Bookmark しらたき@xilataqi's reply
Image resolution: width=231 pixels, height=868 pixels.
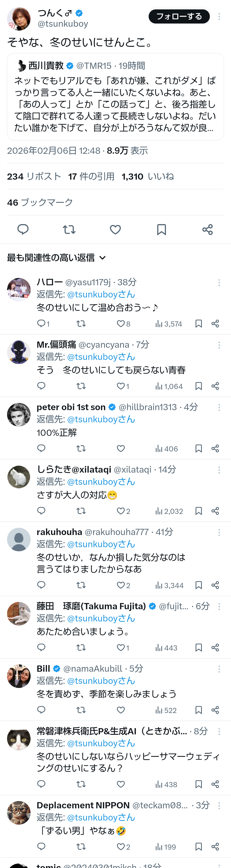tap(199, 511)
